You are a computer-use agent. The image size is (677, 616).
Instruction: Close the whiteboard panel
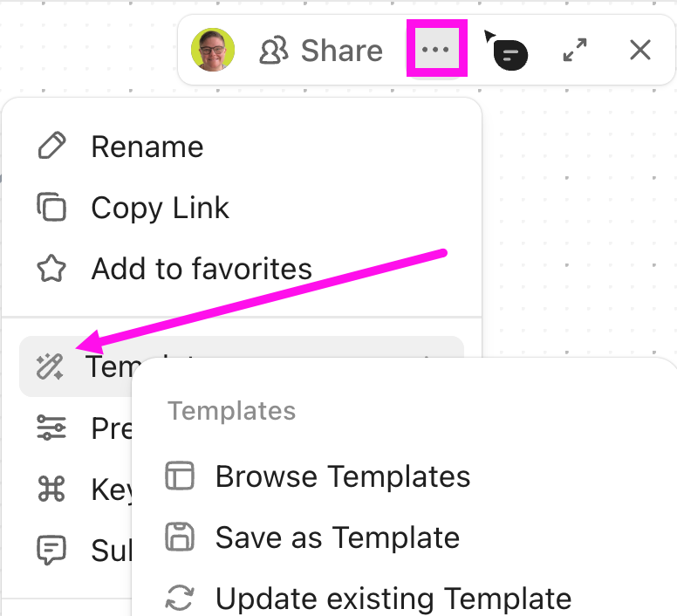(x=639, y=51)
